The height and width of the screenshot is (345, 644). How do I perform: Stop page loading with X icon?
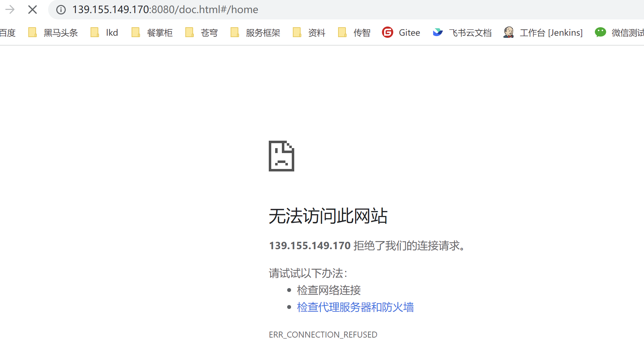33,10
